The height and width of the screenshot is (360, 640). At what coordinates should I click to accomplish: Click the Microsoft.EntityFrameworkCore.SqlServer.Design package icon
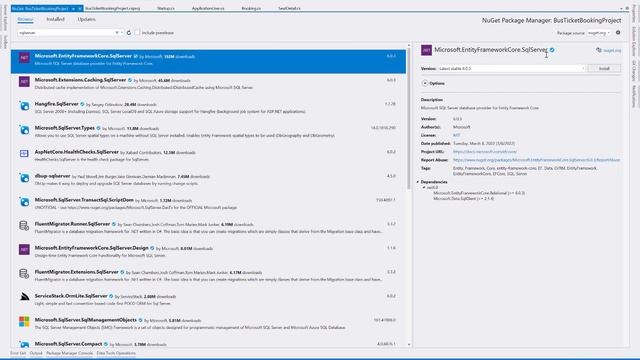click(24, 249)
